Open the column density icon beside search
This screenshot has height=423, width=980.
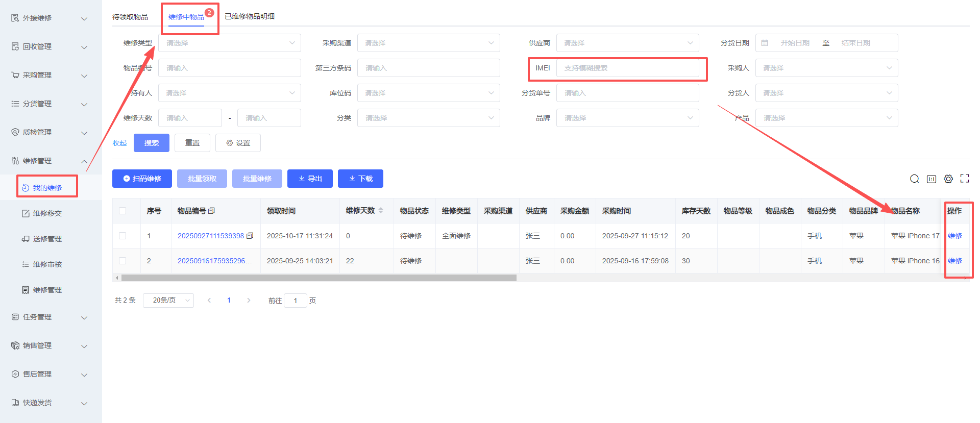pos(931,179)
